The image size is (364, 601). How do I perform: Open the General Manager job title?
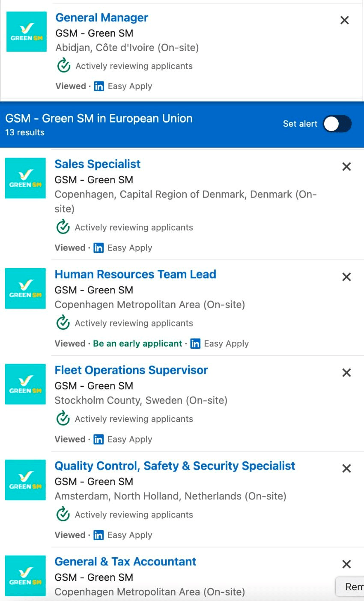tap(102, 18)
